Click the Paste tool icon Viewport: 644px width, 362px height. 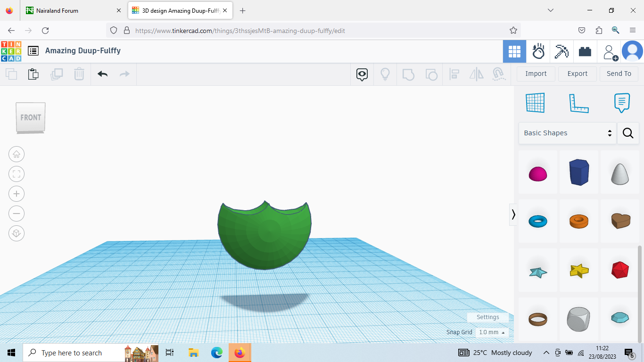pos(33,74)
